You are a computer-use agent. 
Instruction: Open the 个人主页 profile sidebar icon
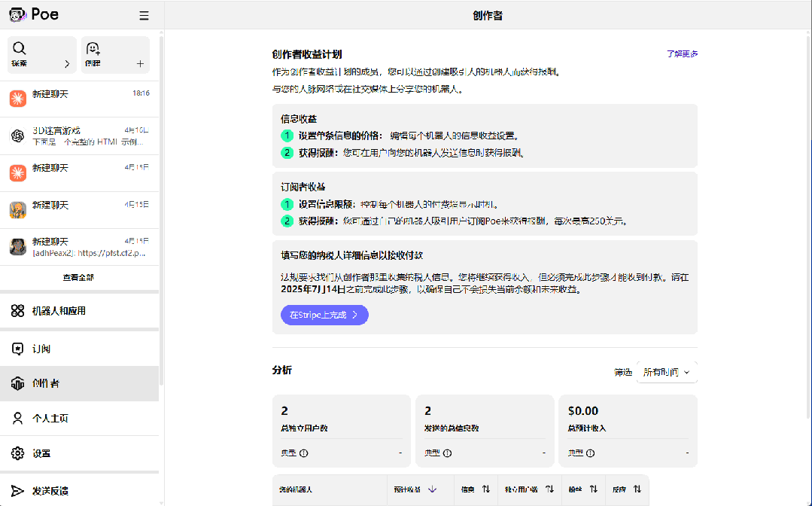coord(18,418)
